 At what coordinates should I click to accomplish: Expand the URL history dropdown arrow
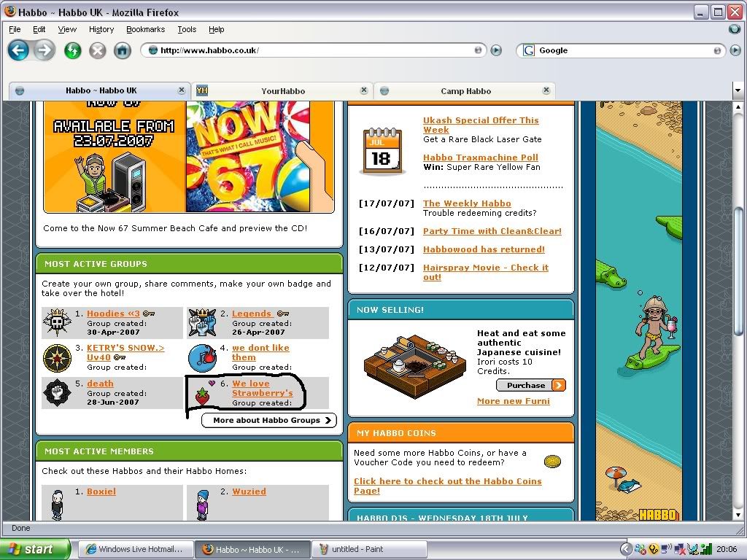478,50
